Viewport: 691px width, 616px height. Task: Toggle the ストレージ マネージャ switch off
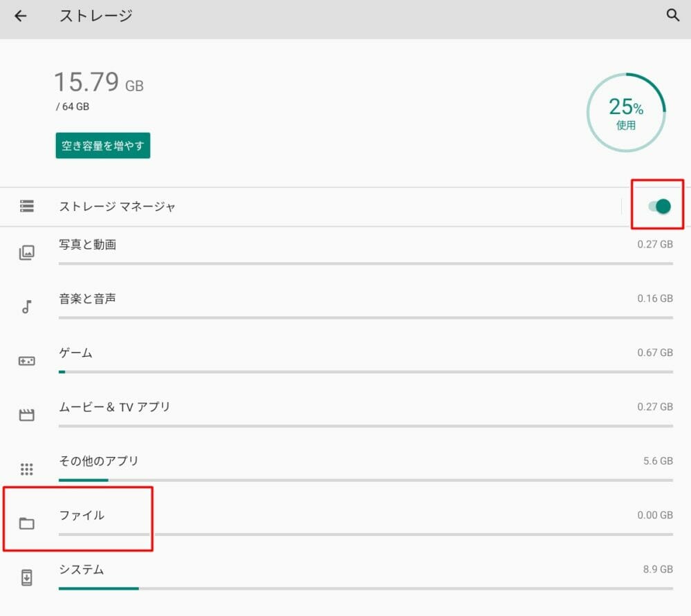[x=659, y=206]
